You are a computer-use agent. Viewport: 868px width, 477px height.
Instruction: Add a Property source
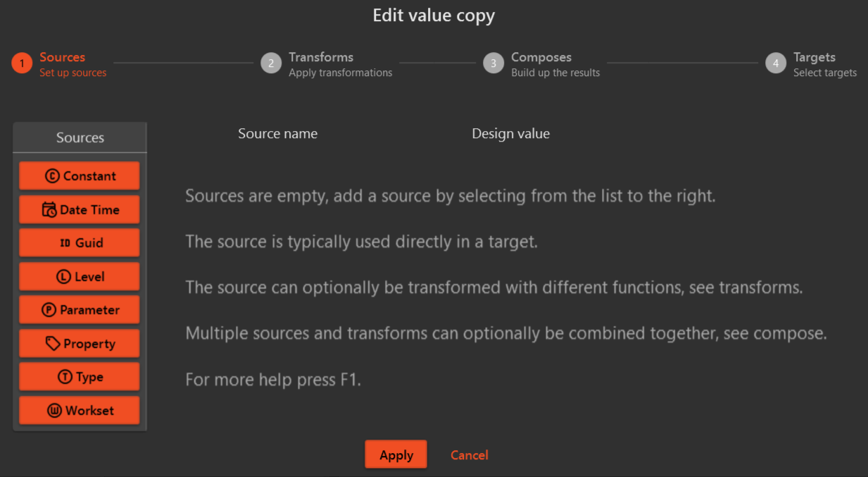tap(79, 343)
